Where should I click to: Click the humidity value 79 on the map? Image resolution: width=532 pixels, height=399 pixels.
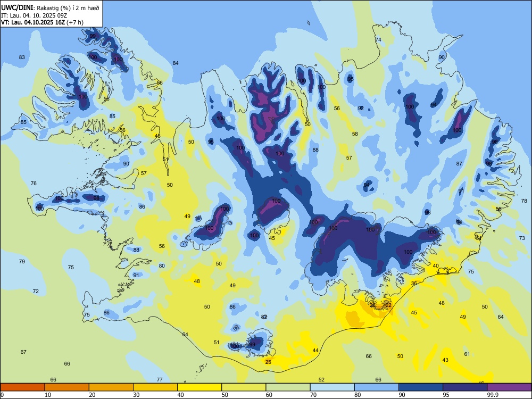(x=22, y=261)
